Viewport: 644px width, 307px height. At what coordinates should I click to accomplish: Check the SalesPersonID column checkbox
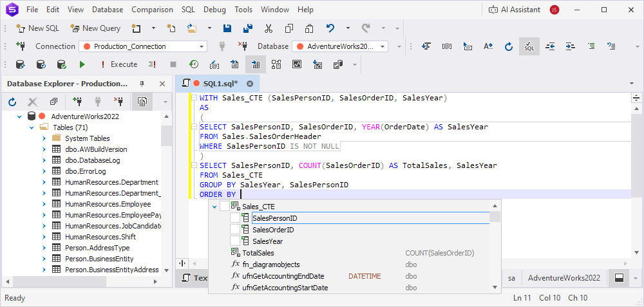pos(235,218)
